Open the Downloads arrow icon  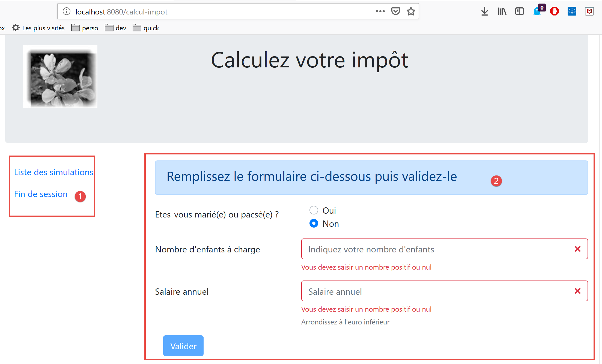[484, 11]
